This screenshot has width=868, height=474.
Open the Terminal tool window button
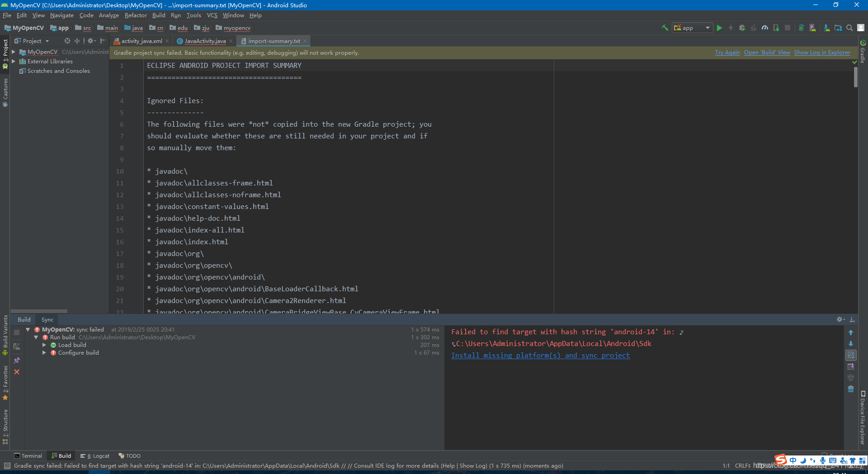tap(28, 456)
